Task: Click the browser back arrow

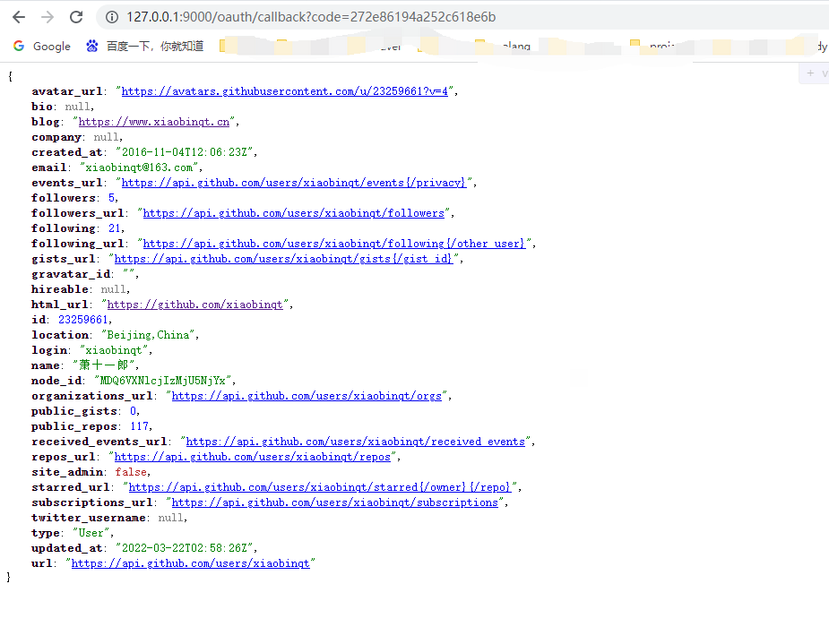Action: (19, 17)
